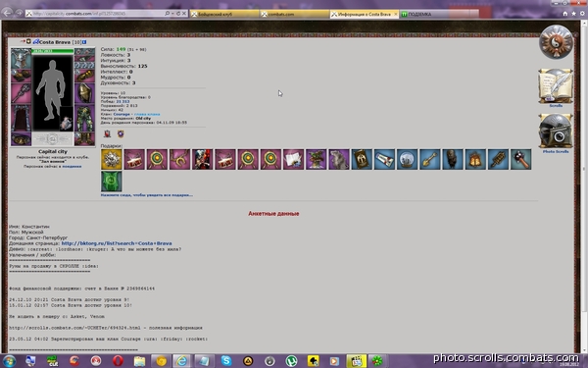The width and height of the screenshot is (588, 368).
Task: Open the Scrolls book icon
Action: click(556, 85)
